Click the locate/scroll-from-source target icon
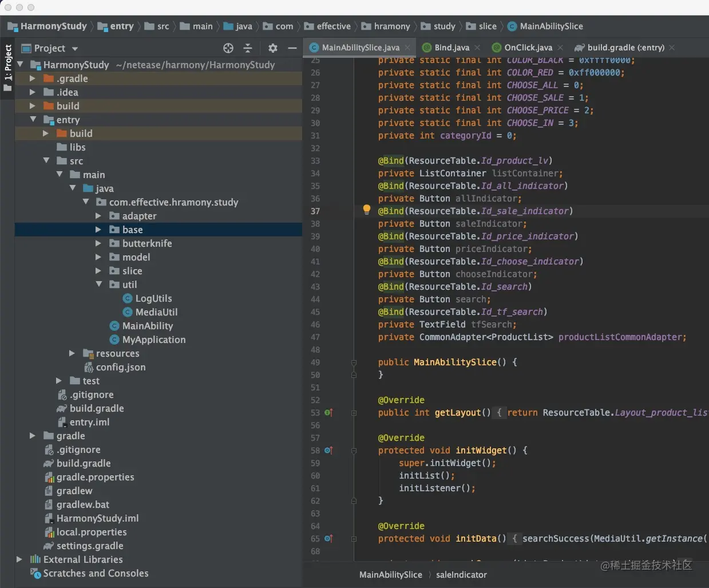This screenshot has height=588, width=709. point(228,48)
